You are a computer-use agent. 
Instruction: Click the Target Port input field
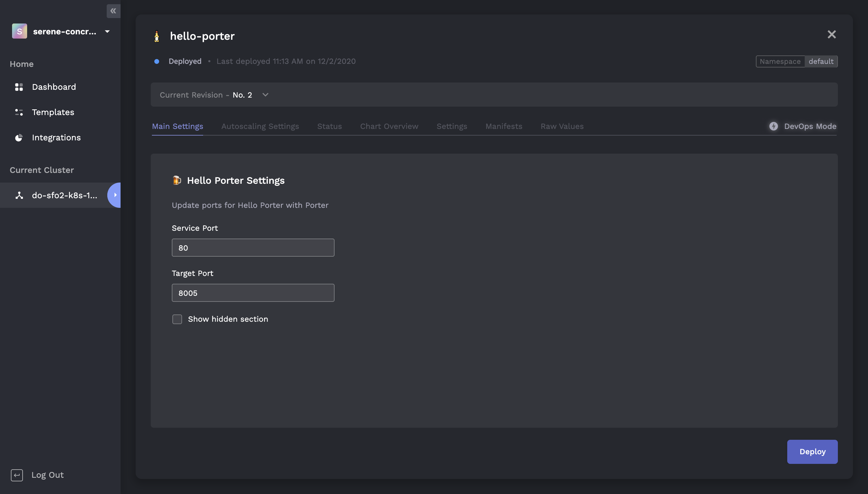pos(253,293)
